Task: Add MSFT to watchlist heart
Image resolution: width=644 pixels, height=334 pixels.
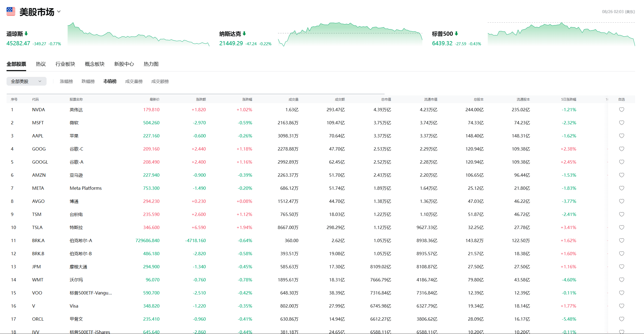Action: pos(622,123)
